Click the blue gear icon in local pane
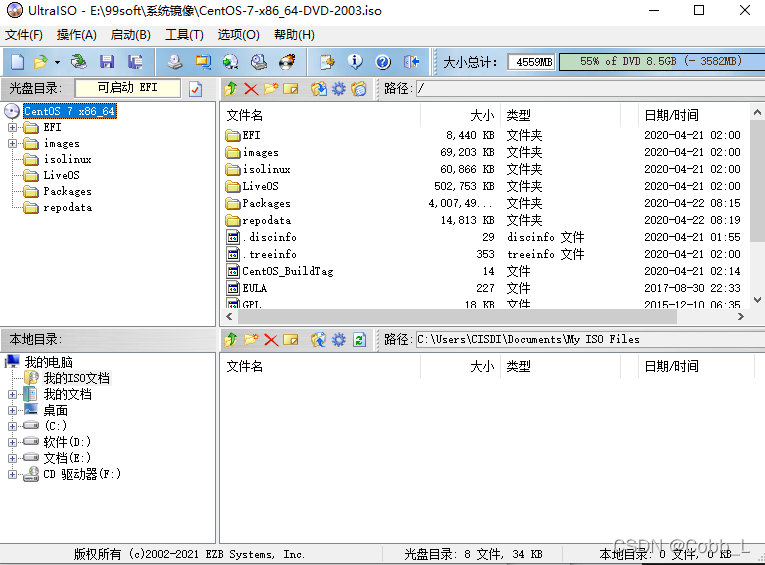The image size is (765, 565). click(x=339, y=340)
